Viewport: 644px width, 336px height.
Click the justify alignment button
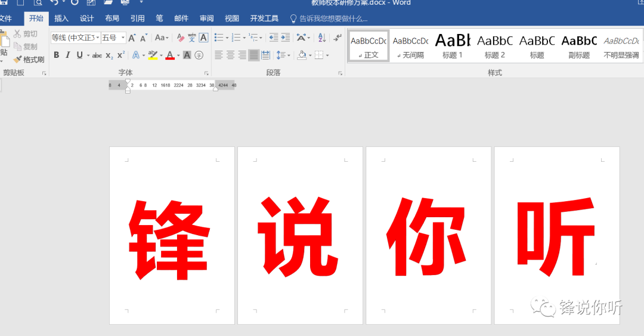tap(254, 55)
